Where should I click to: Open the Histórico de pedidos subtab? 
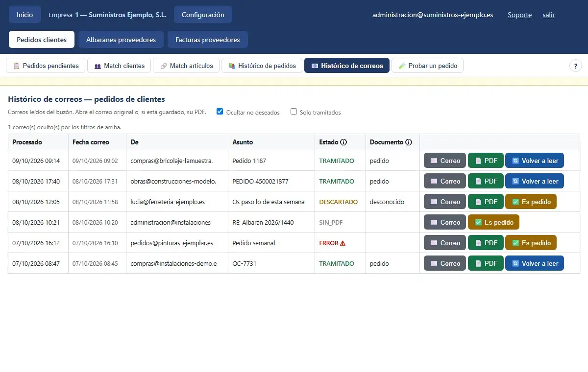[x=262, y=66]
